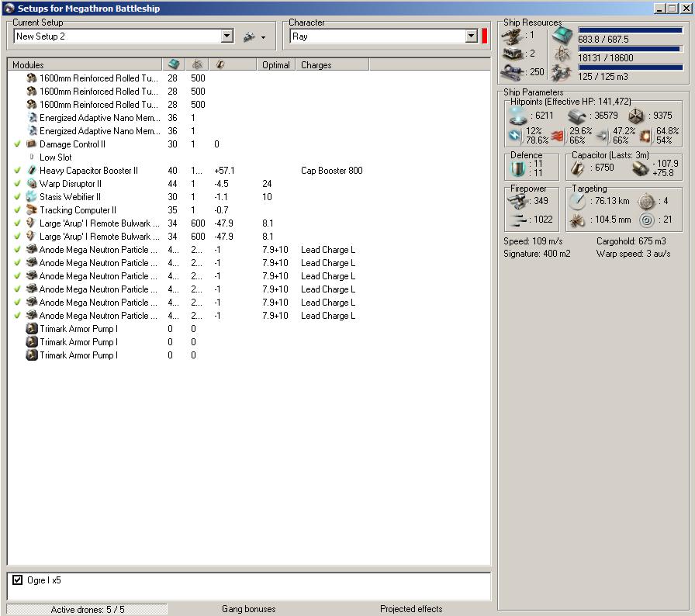Open the Current Setup dropdown
This screenshot has height=616, width=695.
[x=227, y=36]
